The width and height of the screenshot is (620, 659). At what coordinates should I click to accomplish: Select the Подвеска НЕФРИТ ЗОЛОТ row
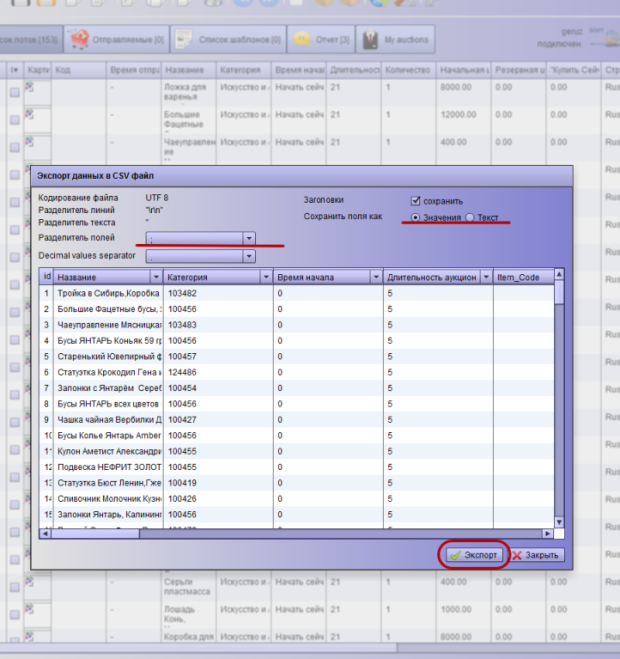coord(297,467)
